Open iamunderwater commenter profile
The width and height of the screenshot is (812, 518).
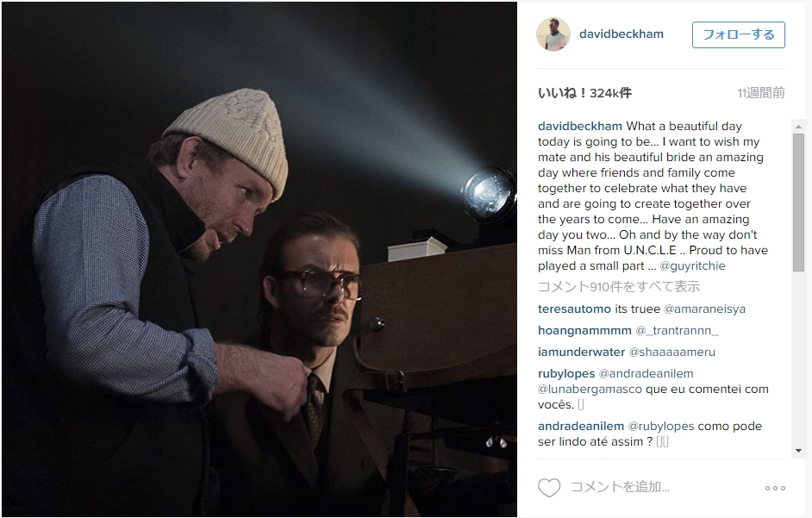point(581,353)
